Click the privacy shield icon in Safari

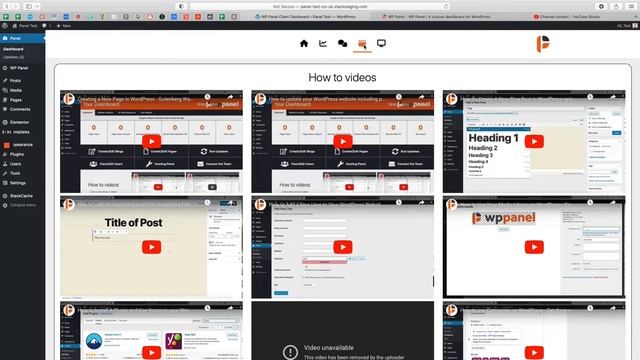pos(181,7)
